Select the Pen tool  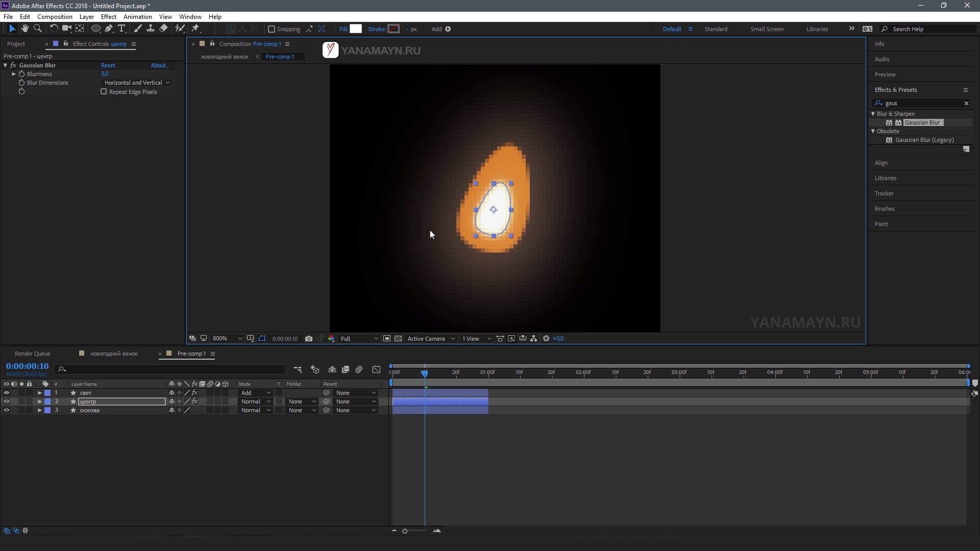click(x=109, y=29)
